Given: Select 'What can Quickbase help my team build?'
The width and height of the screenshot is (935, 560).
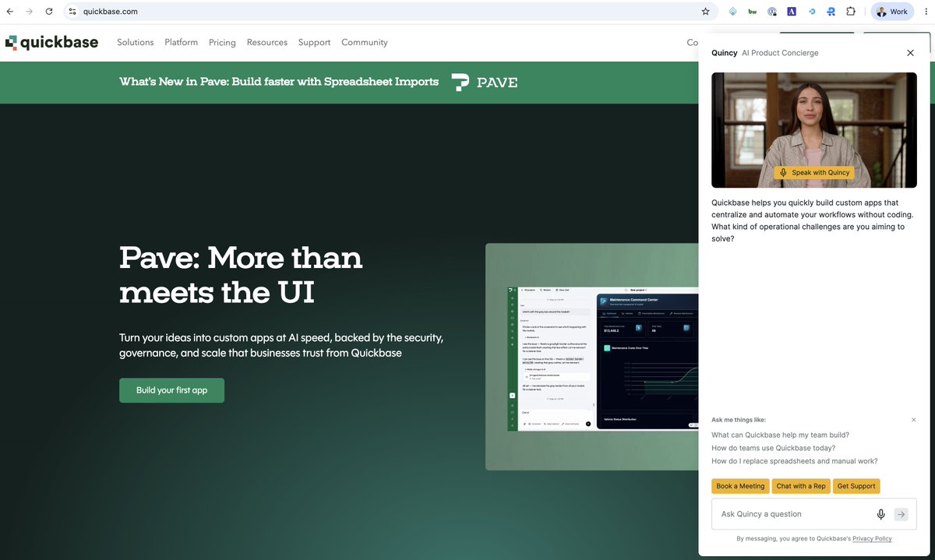Looking at the screenshot, I should point(780,435).
